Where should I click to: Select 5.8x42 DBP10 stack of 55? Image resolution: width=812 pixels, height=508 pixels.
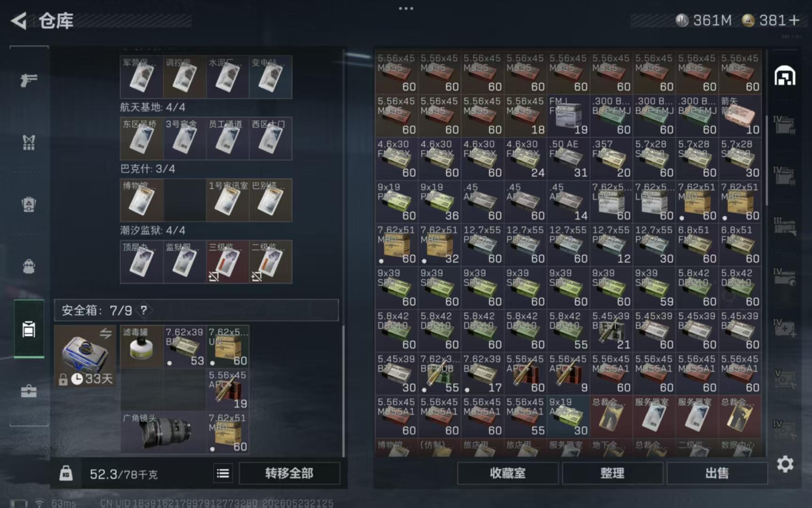[x=568, y=331]
